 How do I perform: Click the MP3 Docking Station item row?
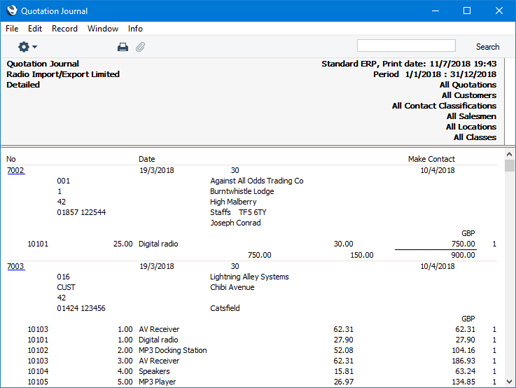pos(262,350)
